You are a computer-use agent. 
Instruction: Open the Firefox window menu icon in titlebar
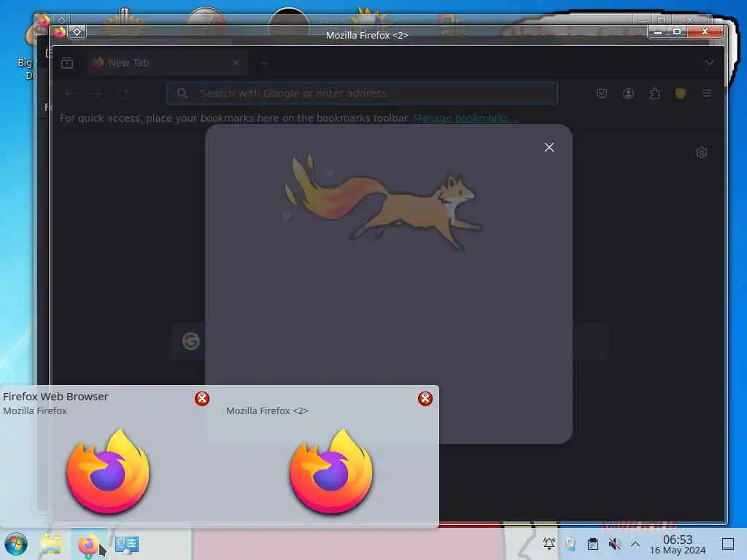click(60, 32)
